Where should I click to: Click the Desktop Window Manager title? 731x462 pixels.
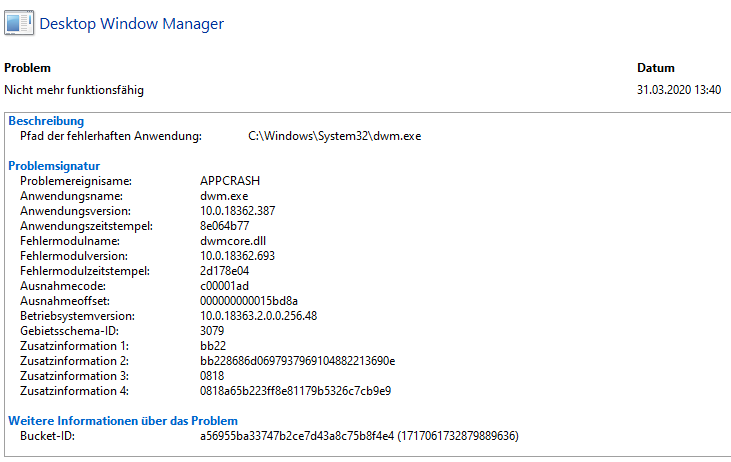(x=131, y=24)
